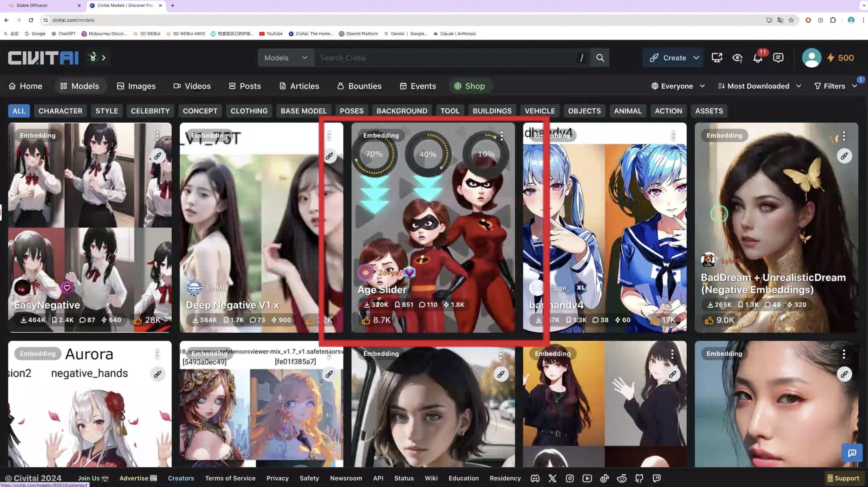
Task: Select the STYLE category chip
Action: [107, 111]
